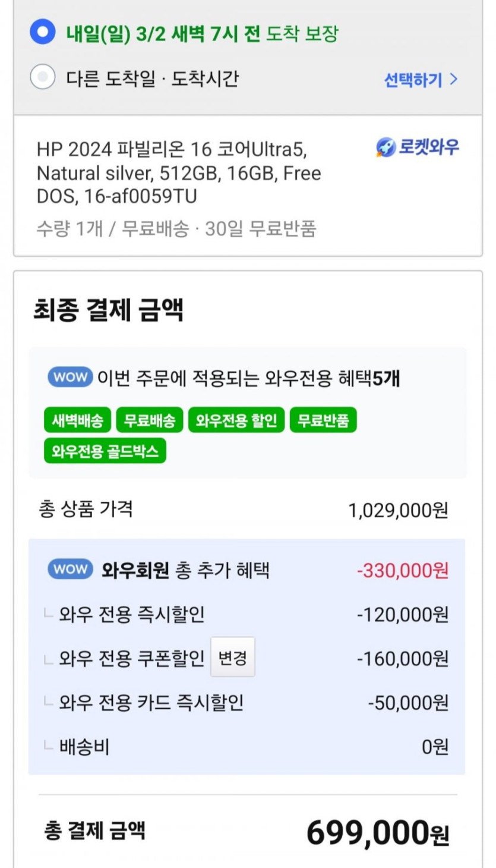Click the WOW badge in the benefits banner

(x=70, y=378)
